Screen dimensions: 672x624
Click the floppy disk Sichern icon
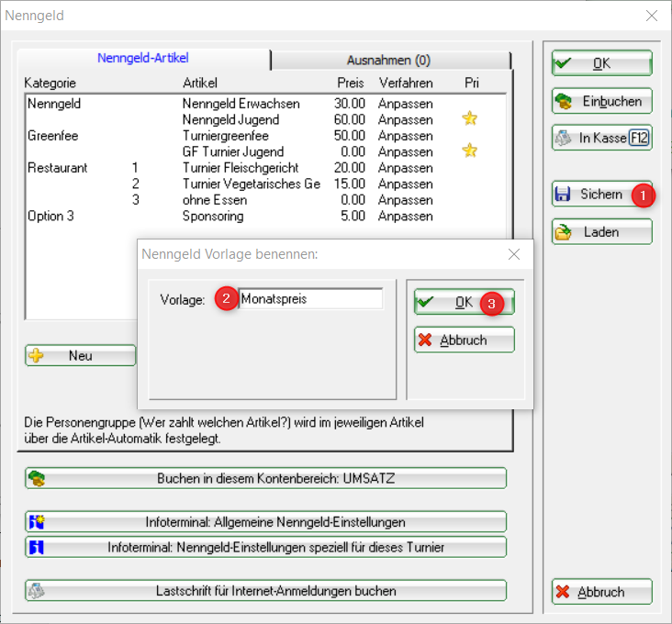coord(563,195)
